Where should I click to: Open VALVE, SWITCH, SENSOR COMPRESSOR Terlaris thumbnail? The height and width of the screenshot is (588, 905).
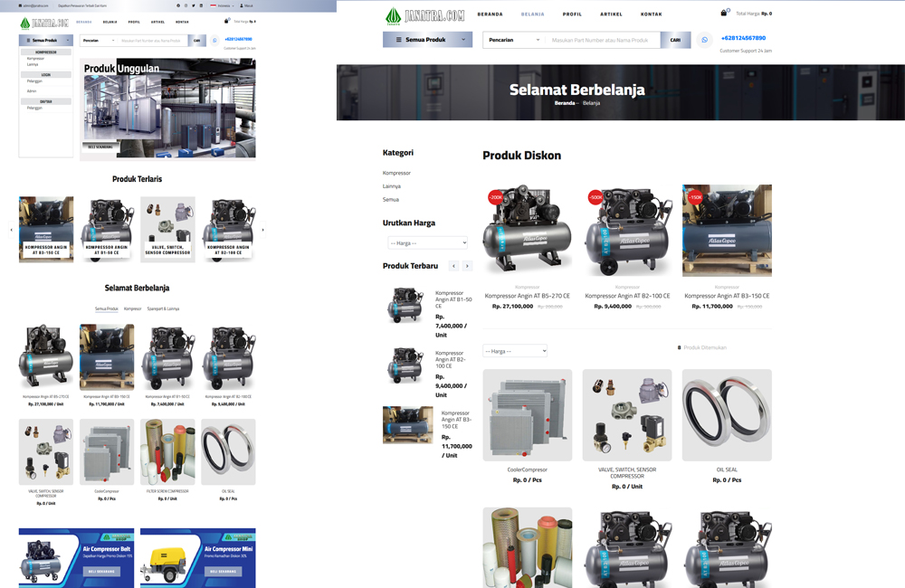[168, 229]
